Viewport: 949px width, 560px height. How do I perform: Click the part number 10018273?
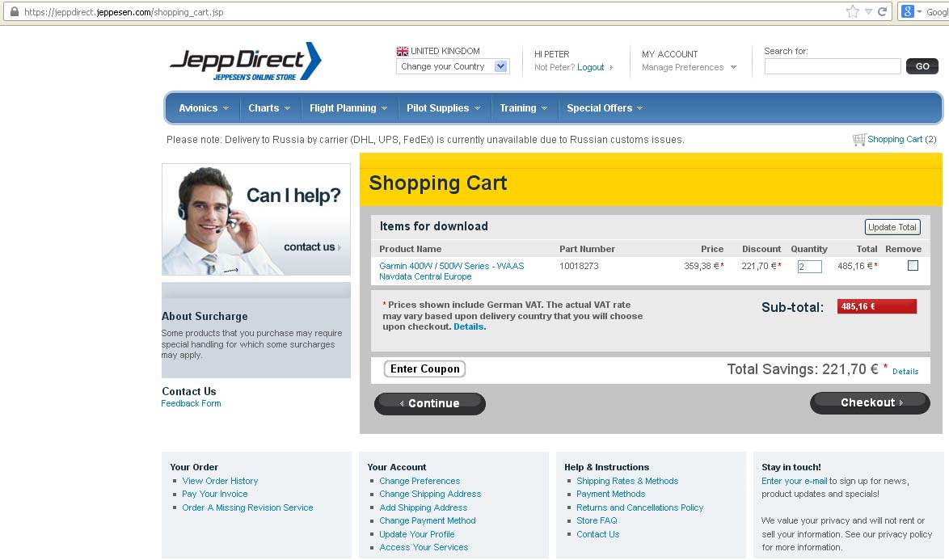pyautogui.click(x=579, y=266)
